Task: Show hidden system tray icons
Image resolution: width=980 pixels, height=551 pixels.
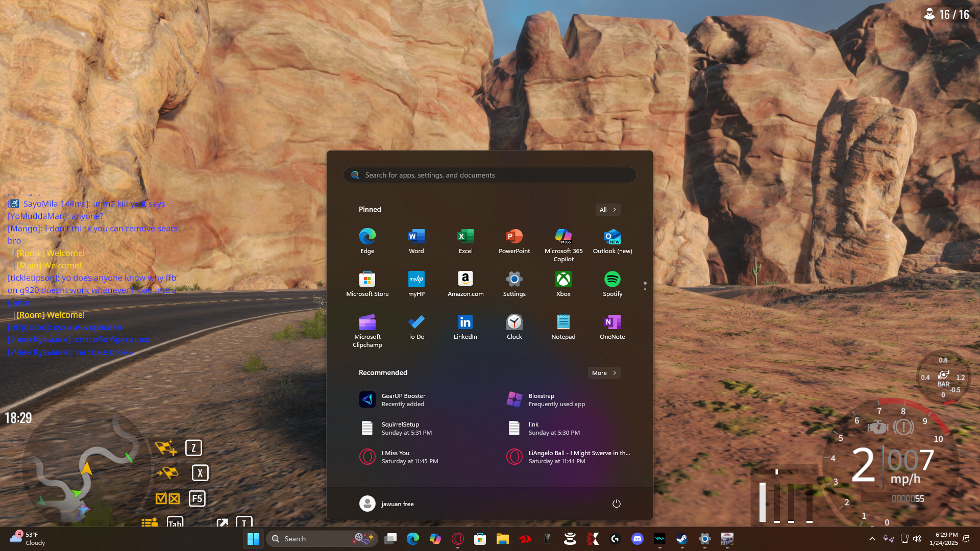Action: coord(872,539)
